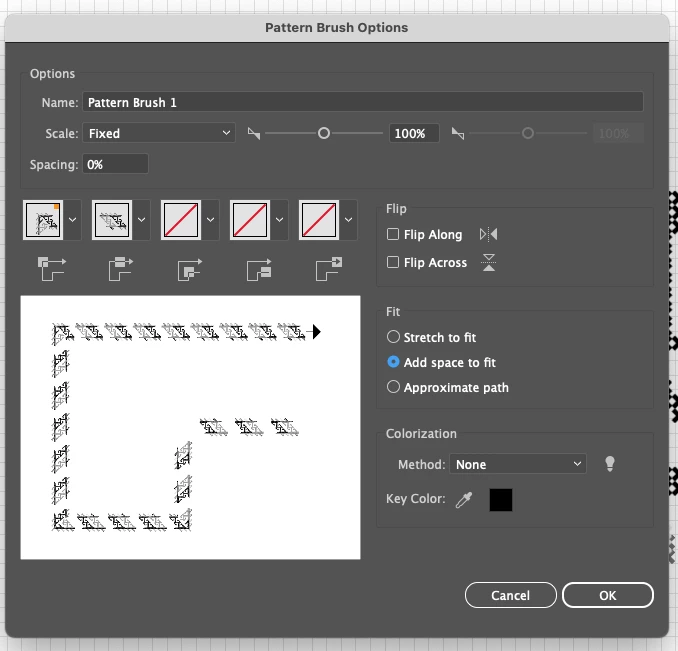This screenshot has height=651, width=678.
Task: Click the Colorization section label
Action: [421, 434]
